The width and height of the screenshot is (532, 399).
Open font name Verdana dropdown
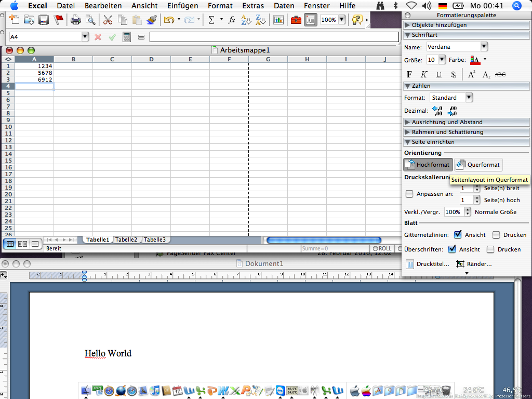click(484, 46)
